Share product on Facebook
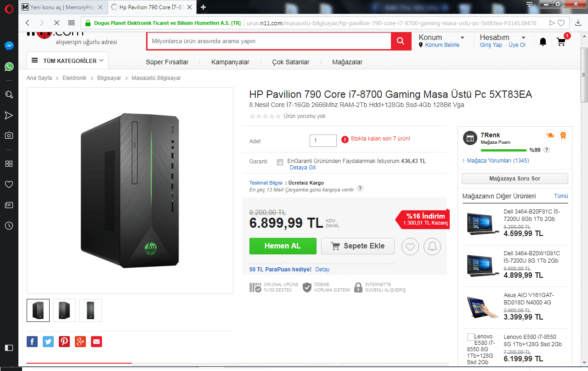The width and height of the screenshot is (588, 371). pos(32,342)
